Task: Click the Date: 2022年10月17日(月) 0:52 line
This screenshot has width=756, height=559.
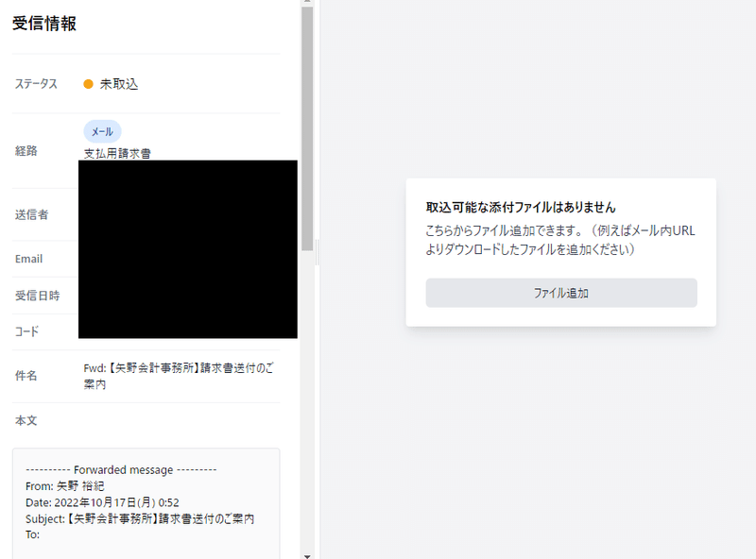Action: click(x=102, y=502)
